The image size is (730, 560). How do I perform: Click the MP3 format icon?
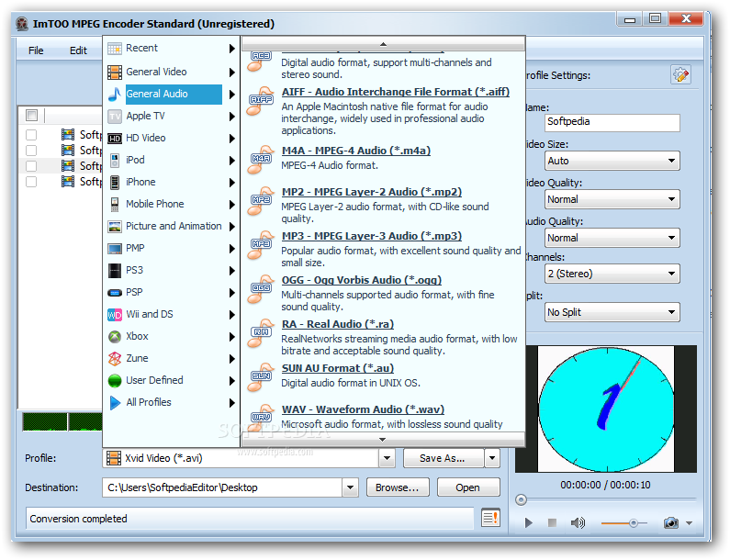click(x=261, y=245)
